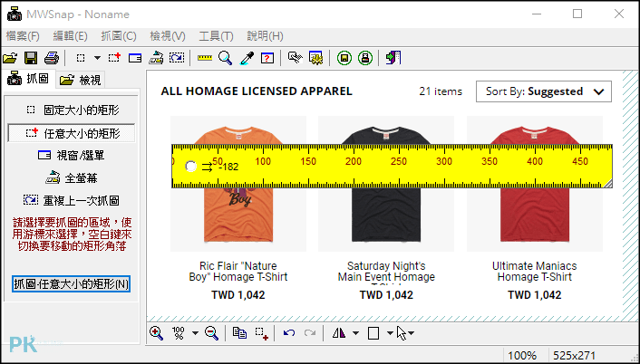This screenshot has height=364, width=640.
Task: Click Ultimate Maniacs Homage T-Shirt title
Action: click(x=535, y=272)
